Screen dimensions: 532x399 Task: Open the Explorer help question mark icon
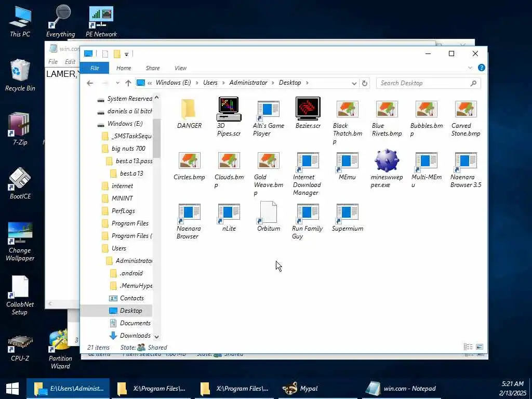[x=481, y=68]
